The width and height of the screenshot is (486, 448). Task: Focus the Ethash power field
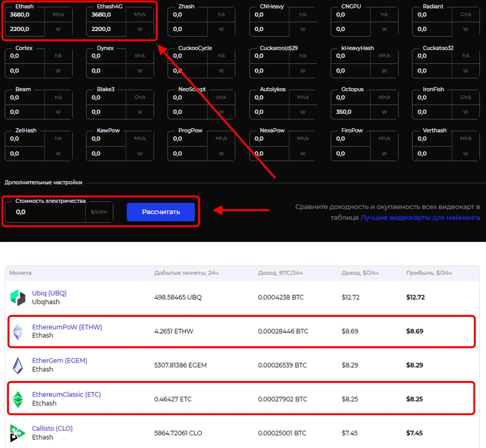(x=25, y=29)
